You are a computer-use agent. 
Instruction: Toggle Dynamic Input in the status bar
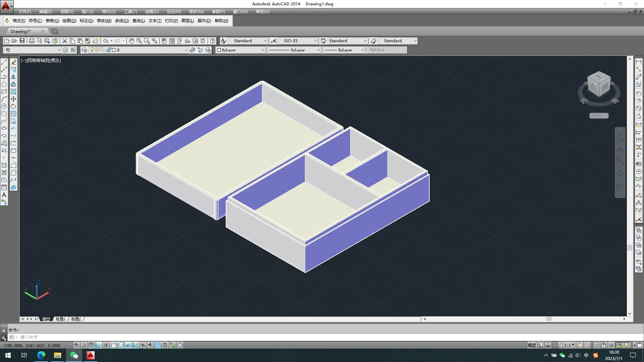(143, 345)
